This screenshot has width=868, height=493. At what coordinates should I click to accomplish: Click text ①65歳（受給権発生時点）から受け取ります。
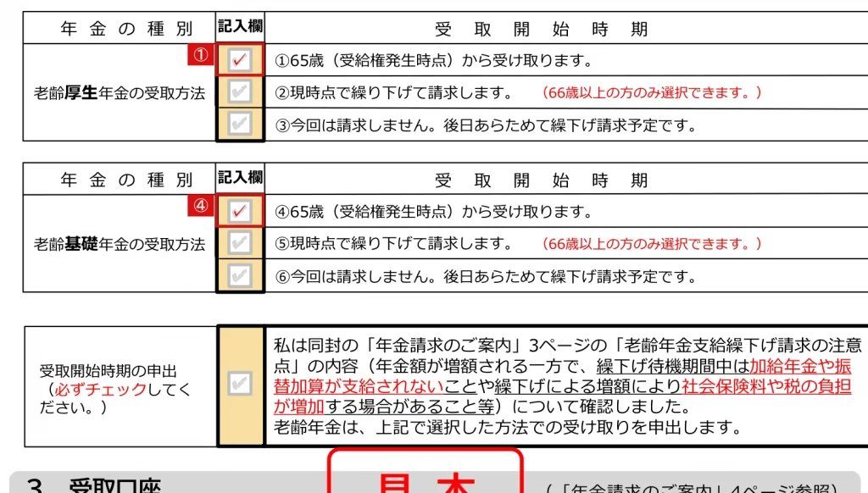pos(433,60)
